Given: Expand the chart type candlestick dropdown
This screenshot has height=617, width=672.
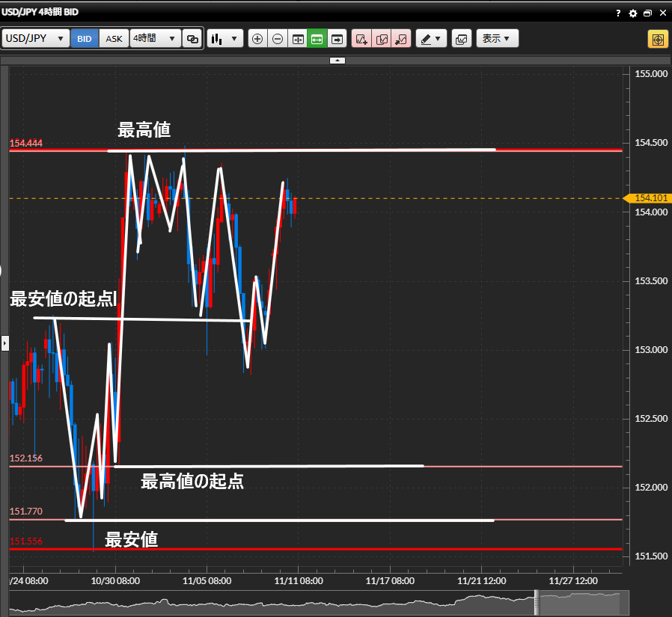Looking at the screenshot, I should [224, 39].
